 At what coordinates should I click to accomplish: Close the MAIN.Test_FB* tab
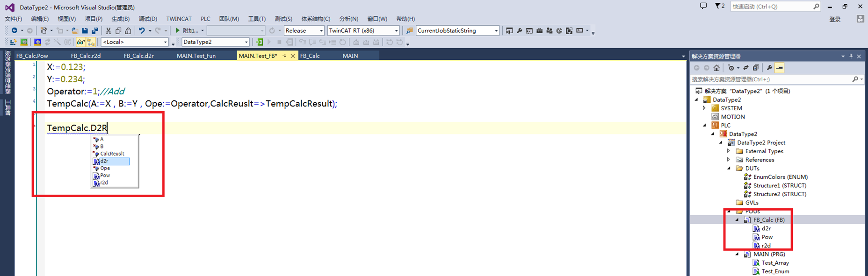click(x=293, y=56)
